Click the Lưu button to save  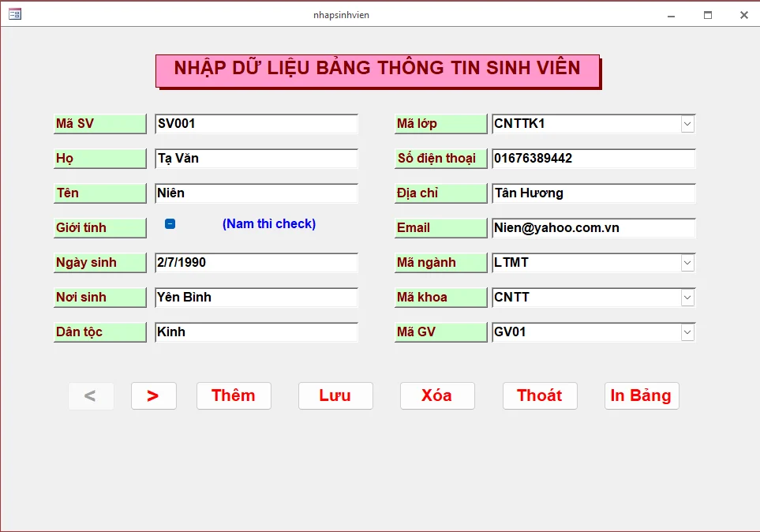335,396
